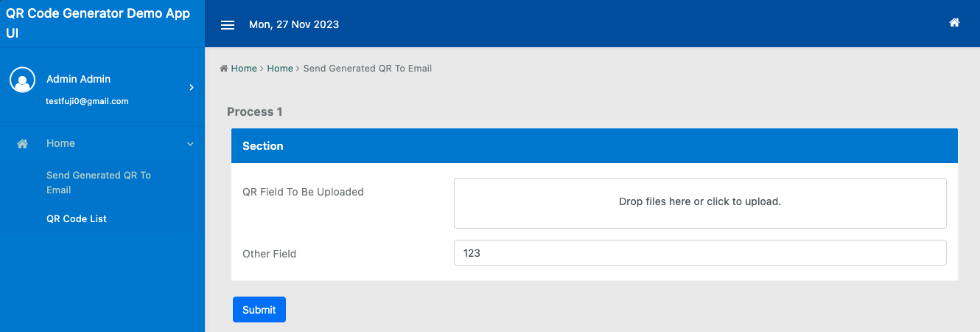This screenshot has width=980, height=332.
Task: Focus the Other Field text input
Action: [x=700, y=253]
